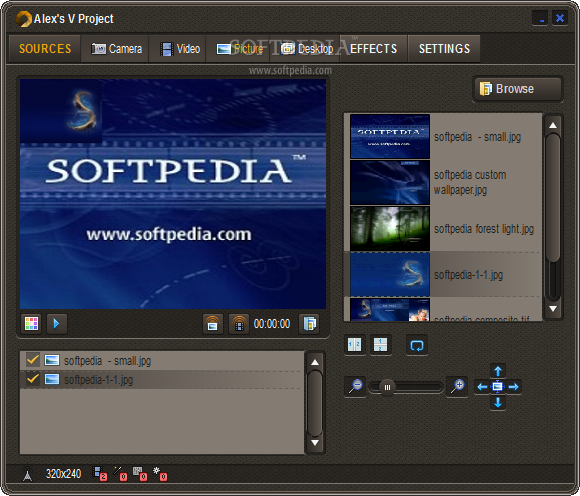Click the softpedia forest light.jpg thumbnail
This screenshot has width=580, height=496.
point(390,229)
